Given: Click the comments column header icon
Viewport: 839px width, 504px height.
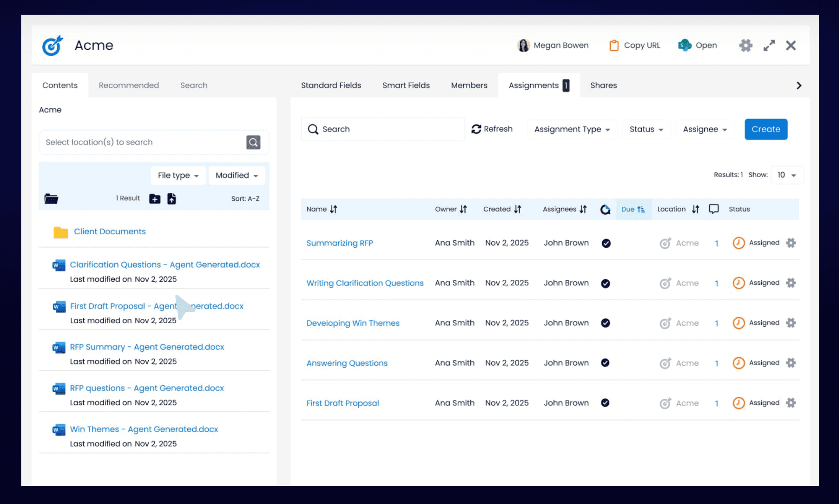Looking at the screenshot, I should (714, 209).
